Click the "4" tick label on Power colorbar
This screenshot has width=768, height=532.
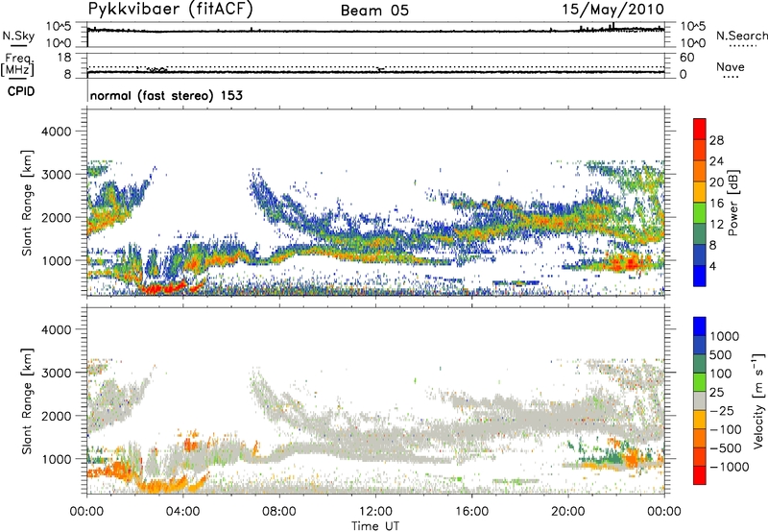point(713,266)
